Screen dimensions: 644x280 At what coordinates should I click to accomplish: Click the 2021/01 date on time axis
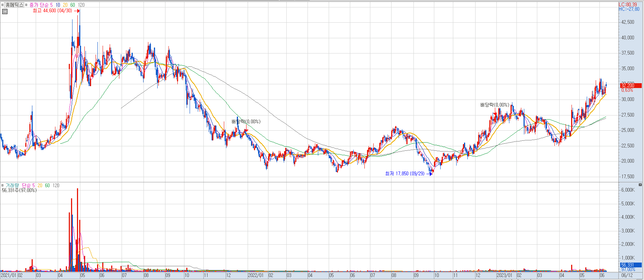(x=9, y=276)
